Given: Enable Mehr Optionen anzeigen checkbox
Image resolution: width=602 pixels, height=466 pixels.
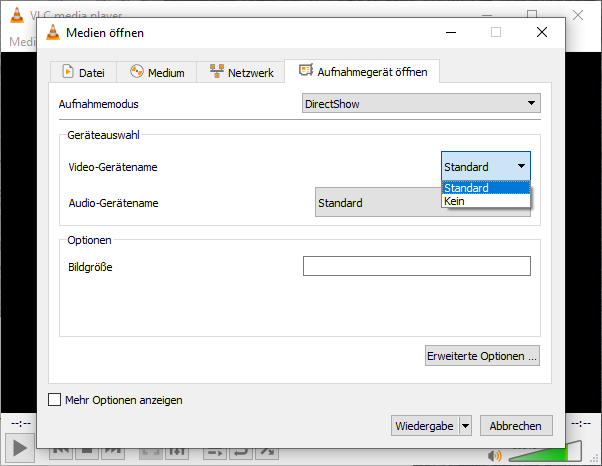Looking at the screenshot, I should click(55, 400).
